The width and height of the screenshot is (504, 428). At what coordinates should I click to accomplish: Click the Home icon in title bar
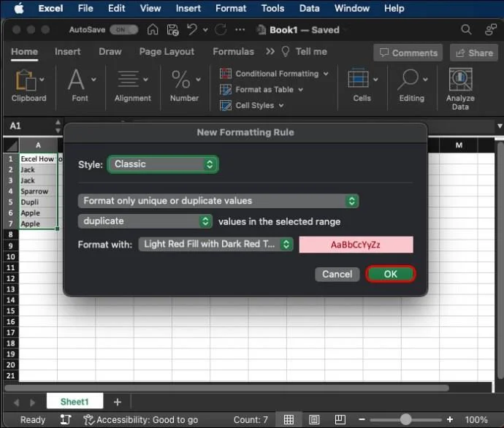pos(153,30)
